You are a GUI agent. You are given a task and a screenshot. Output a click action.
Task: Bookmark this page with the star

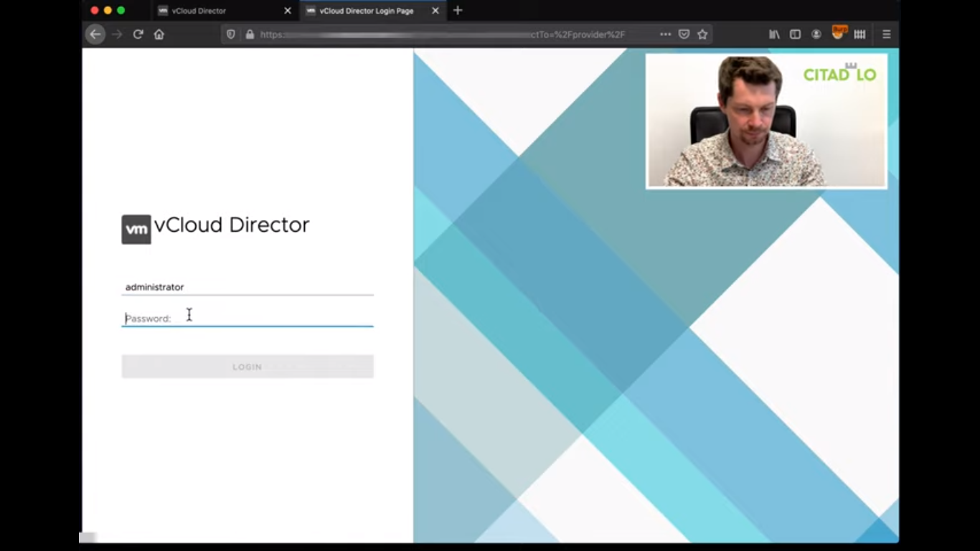pos(702,34)
